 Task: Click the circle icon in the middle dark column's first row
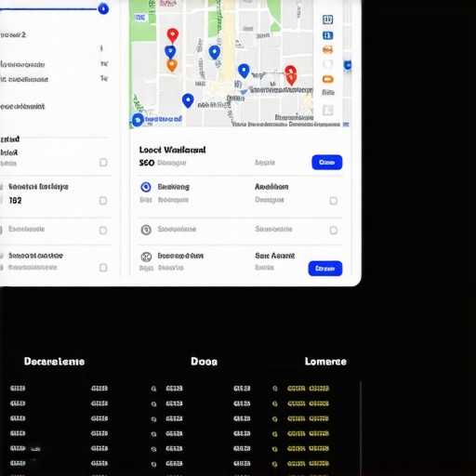[x=153, y=389]
